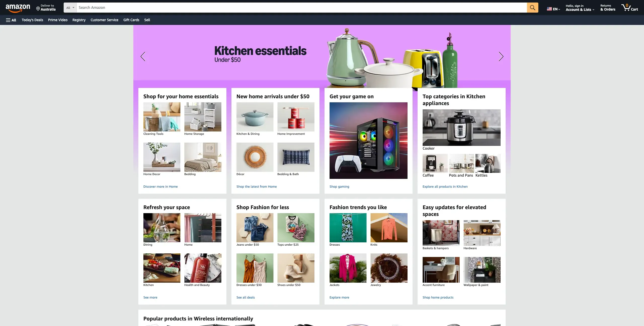Click the search magnifier button
Image resolution: width=644 pixels, height=326 pixels.
tap(533, 8)
